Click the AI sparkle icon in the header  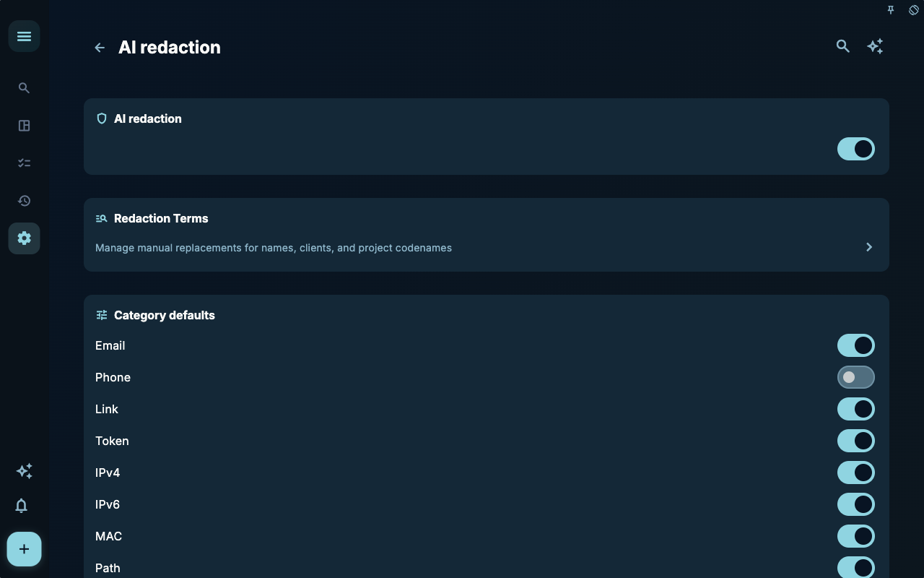click(875, 46)
